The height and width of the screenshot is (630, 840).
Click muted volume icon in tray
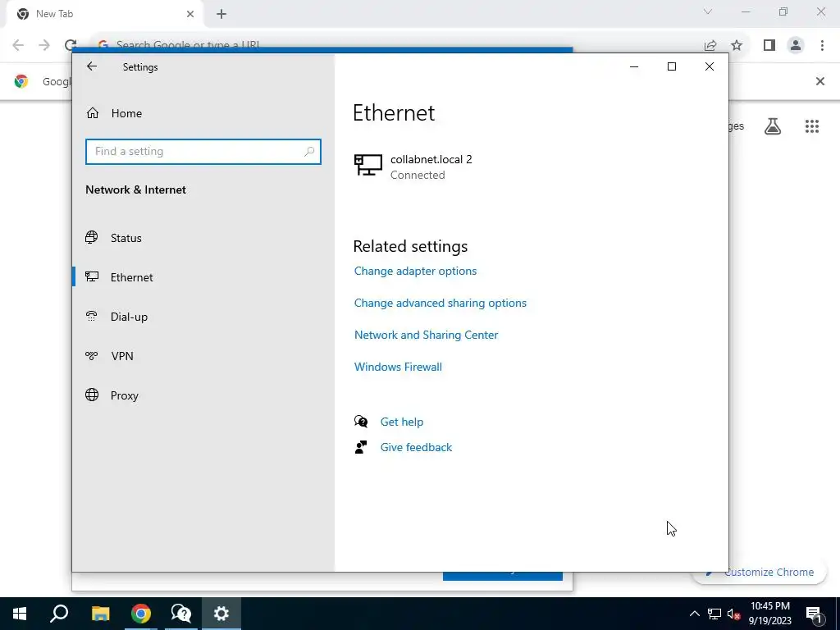pos(734,614)
